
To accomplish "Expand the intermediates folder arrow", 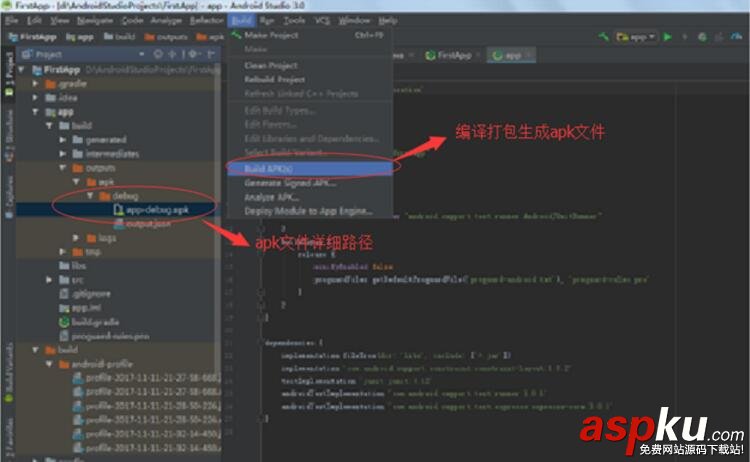I will pos(63,154).
